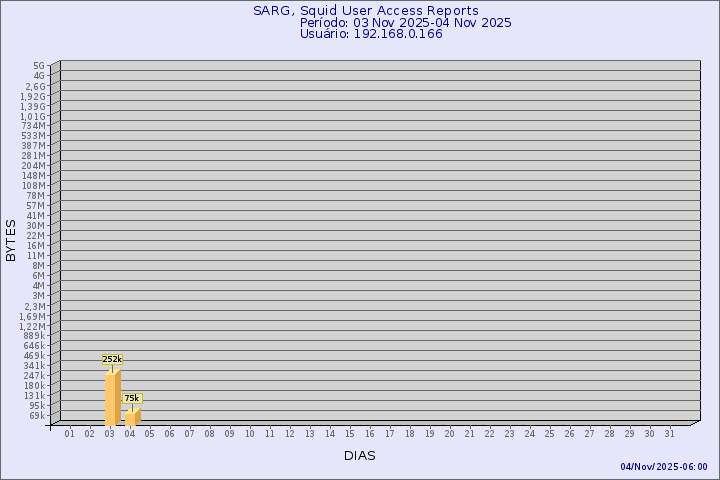Image resolution: width=720 pixels, height=480 pixels.
Task: Click the 04/Nov/2025-06:00 timestamp
Action: [663, 467]
